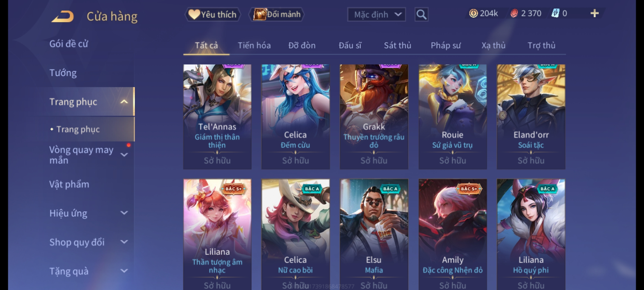Open Yêu thích heart favorites button
This screenshot has width=644, height=290.
click(x=213, y=14)
